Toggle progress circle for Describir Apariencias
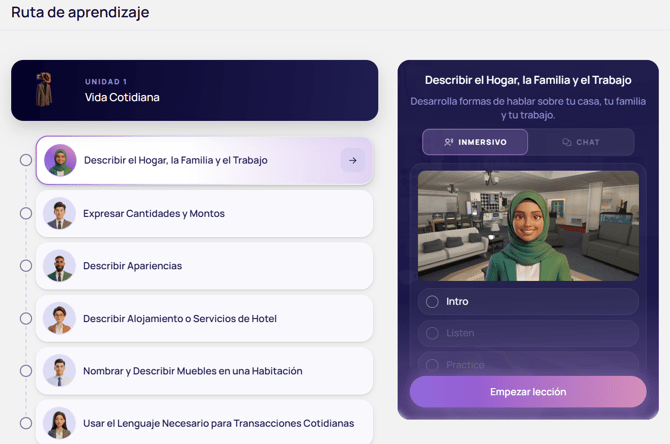This screenshot has width=670, height=444. [26, 266]
